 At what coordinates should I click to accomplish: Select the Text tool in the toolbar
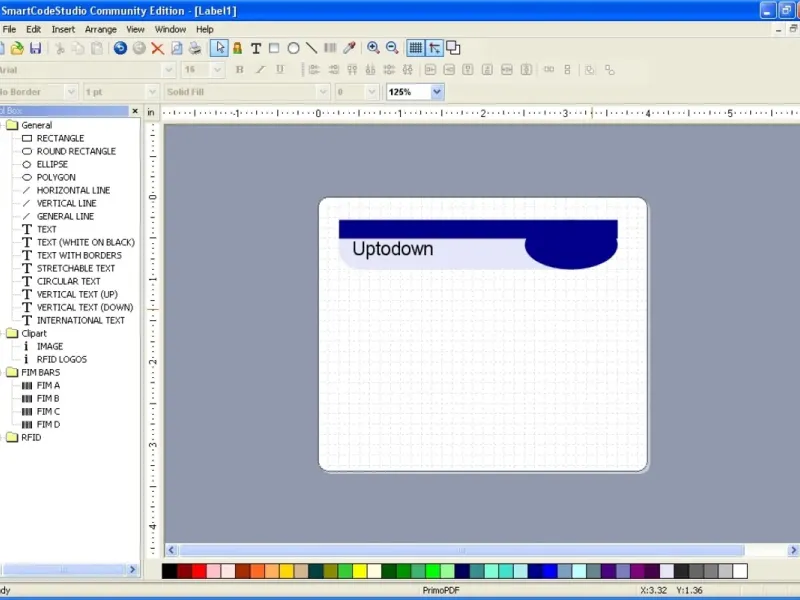click(256, 48)
